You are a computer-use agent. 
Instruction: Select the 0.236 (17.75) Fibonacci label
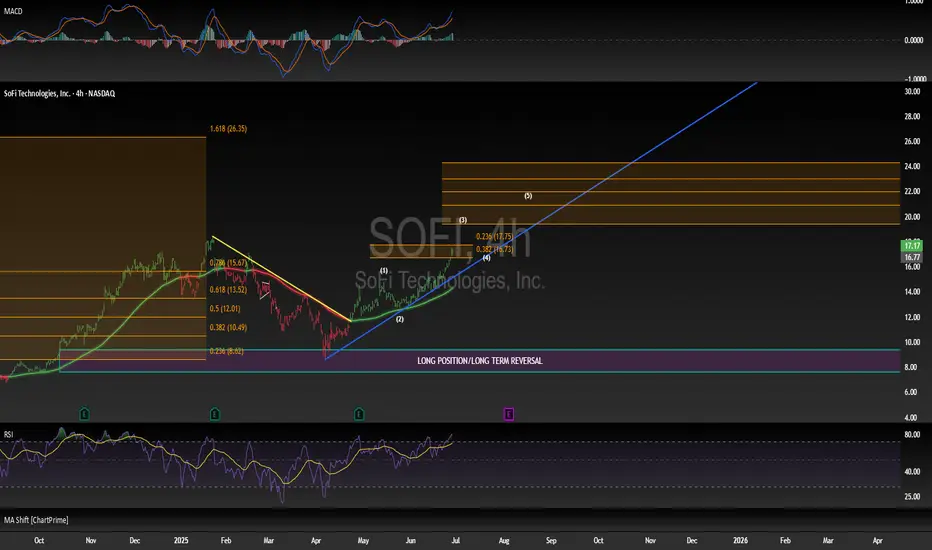click(x=495, y=237)
